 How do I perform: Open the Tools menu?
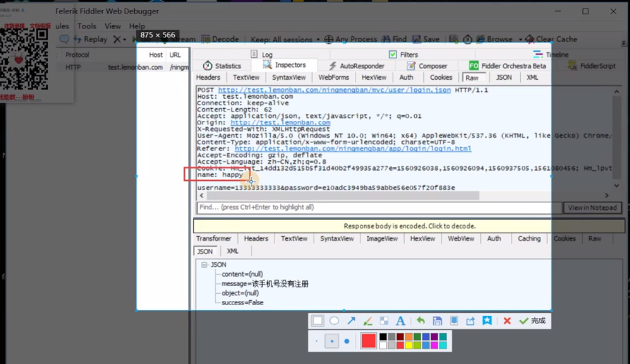[x=87, y=26]
